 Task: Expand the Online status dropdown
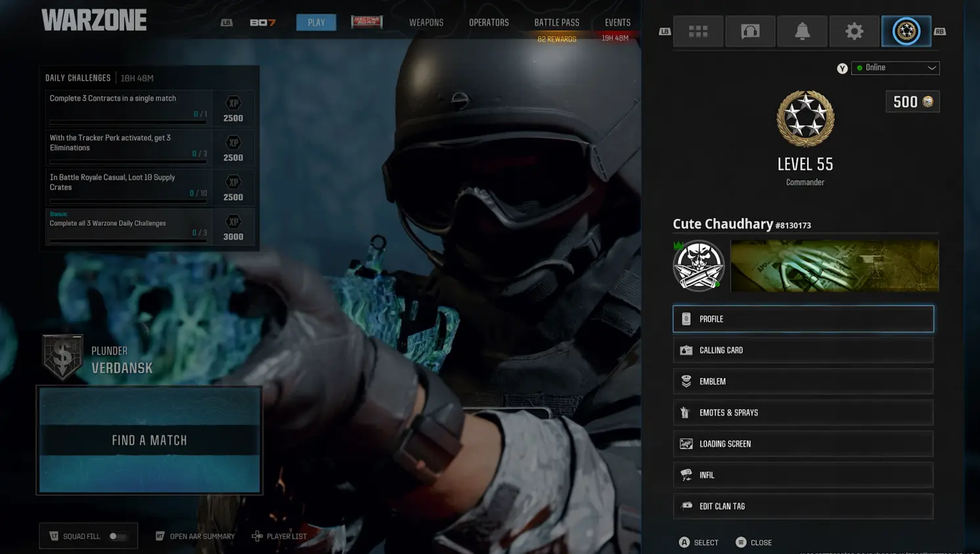click(x=895, y=68)
